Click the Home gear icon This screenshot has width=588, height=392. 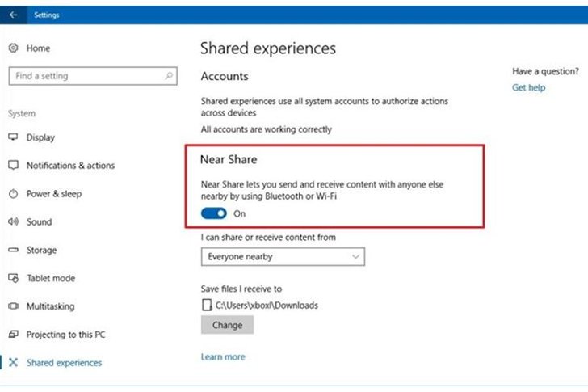[13, 48]
